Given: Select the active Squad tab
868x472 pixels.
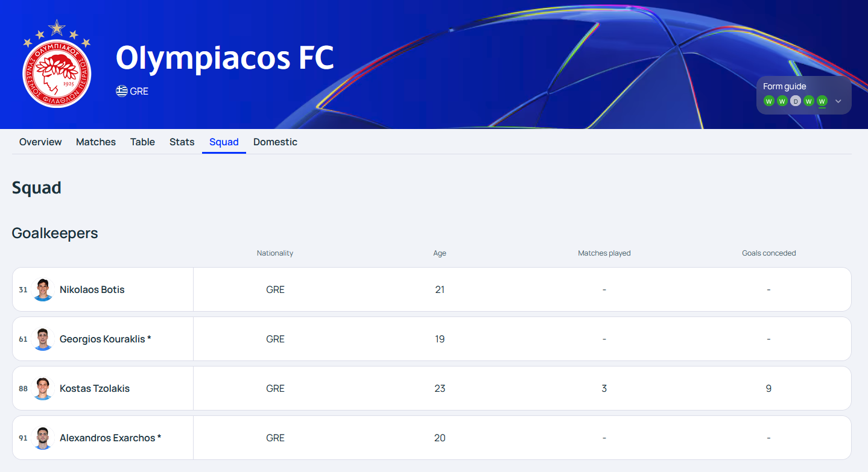Looking at the screenshot, I should click(224, 142).
